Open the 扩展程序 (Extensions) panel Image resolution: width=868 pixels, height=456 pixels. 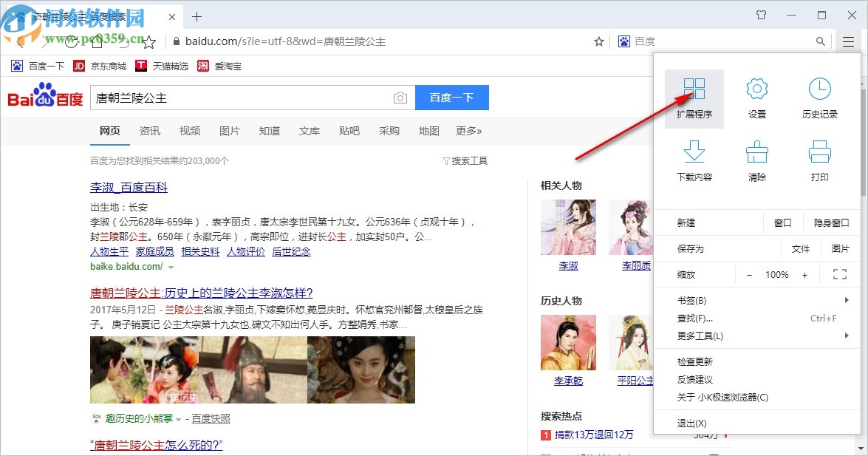(x=693, y=97)
